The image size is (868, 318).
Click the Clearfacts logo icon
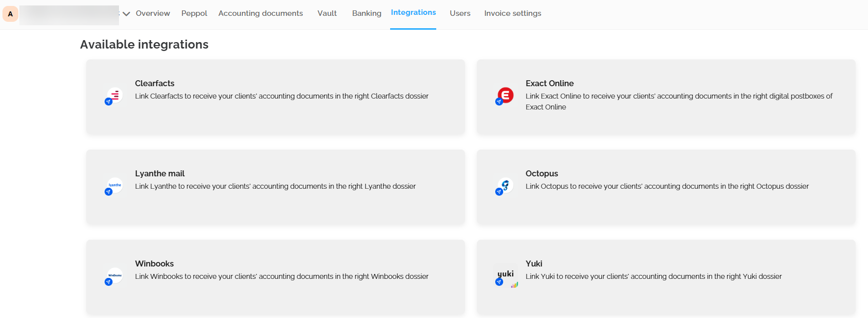115,95
